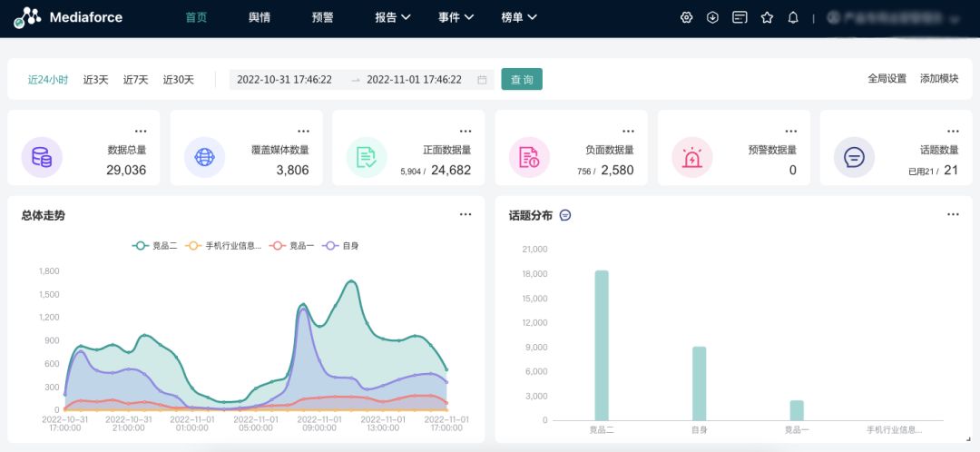Open the settings gear icon in the top bar
This screenshot has width=980, height=452.
click(686, 17)
